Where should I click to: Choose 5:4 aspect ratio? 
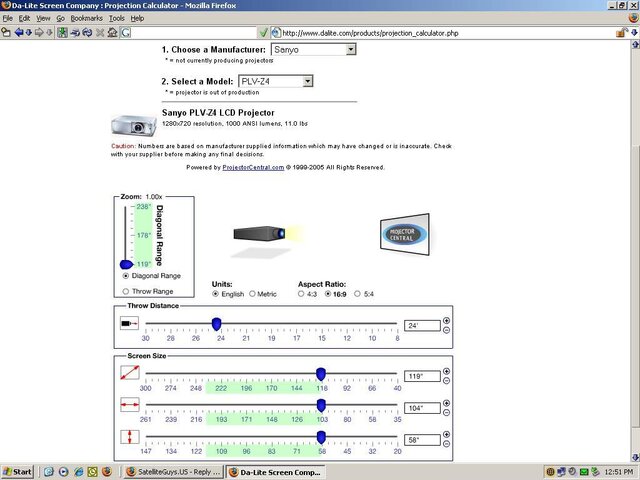[358, 294]
